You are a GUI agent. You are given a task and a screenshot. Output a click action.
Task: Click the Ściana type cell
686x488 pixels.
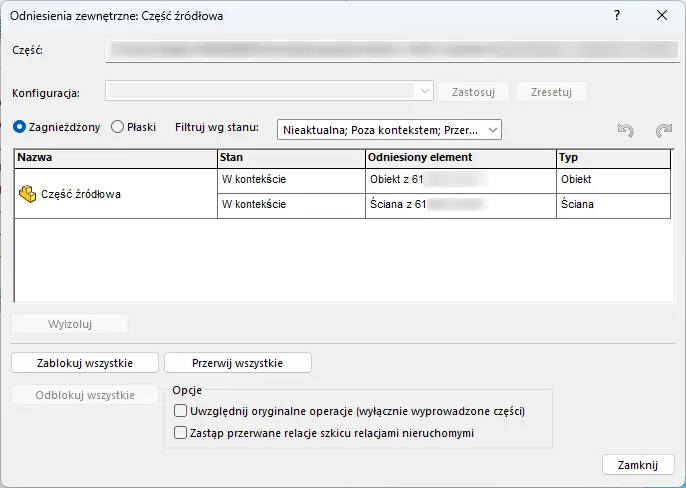613,205
